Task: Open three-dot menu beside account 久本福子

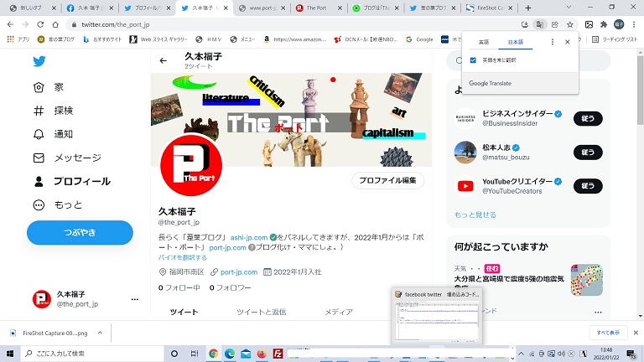Action: [x=135, y=299]
